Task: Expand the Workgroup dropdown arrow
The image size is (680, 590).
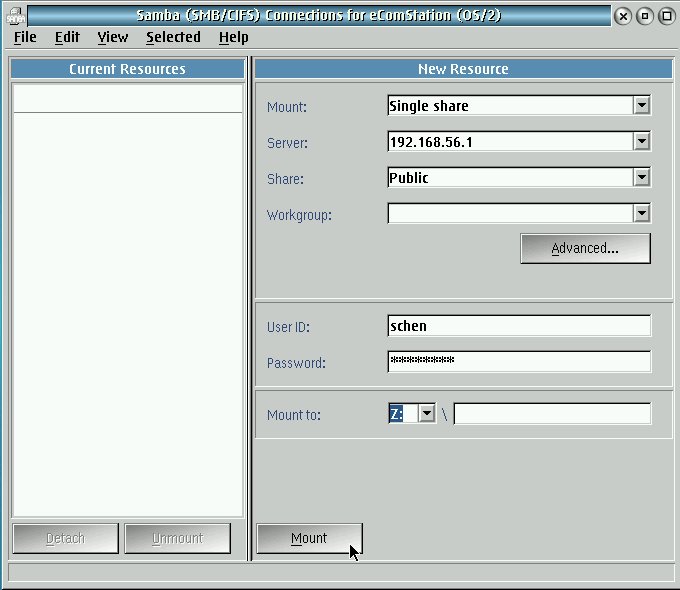Action: coord(641,213)
